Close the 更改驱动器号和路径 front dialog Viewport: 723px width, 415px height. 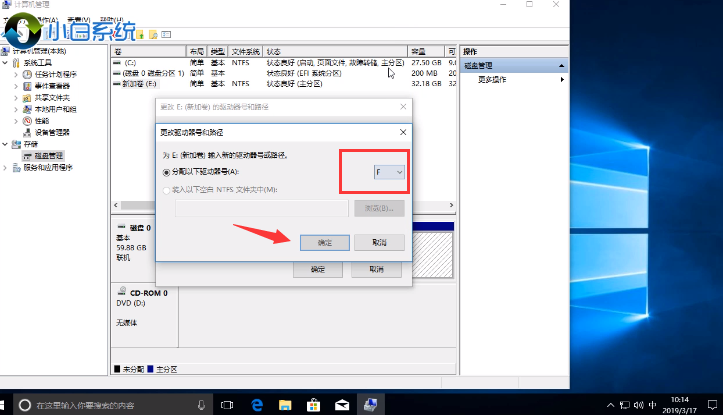(403, 132)
